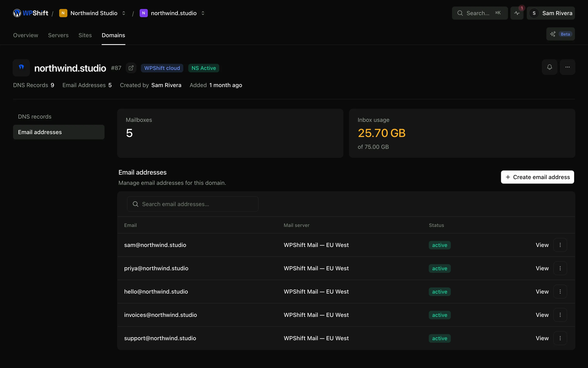Open the Beta AI sparkle assistant
The image size is (588, 368).
coord(561,34)
